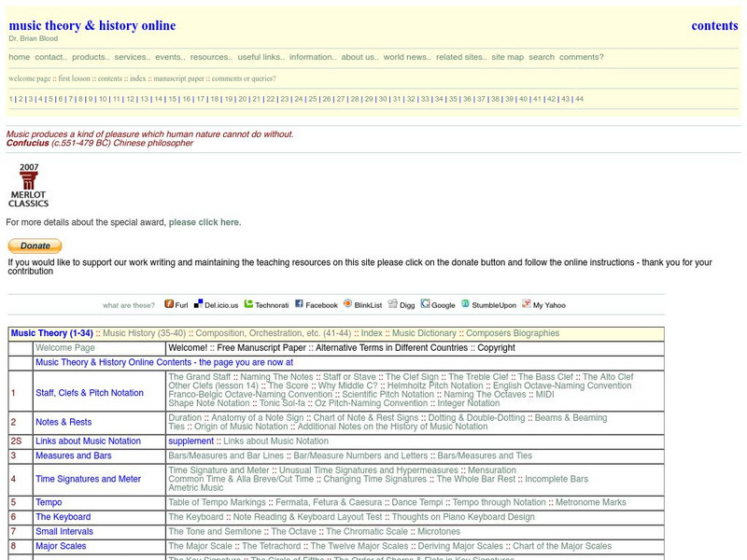Select the 'Composers Biographies' section tab
The image size is (747, 560).
click(x=513, y=333)
